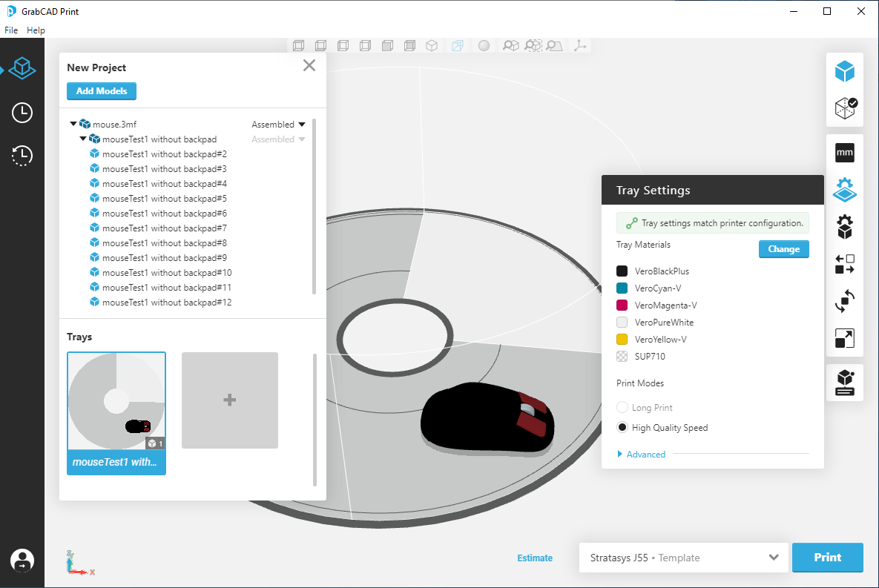
Task: Toggle the light-blue perspective cube icon
Action: [x=458, y=45]
